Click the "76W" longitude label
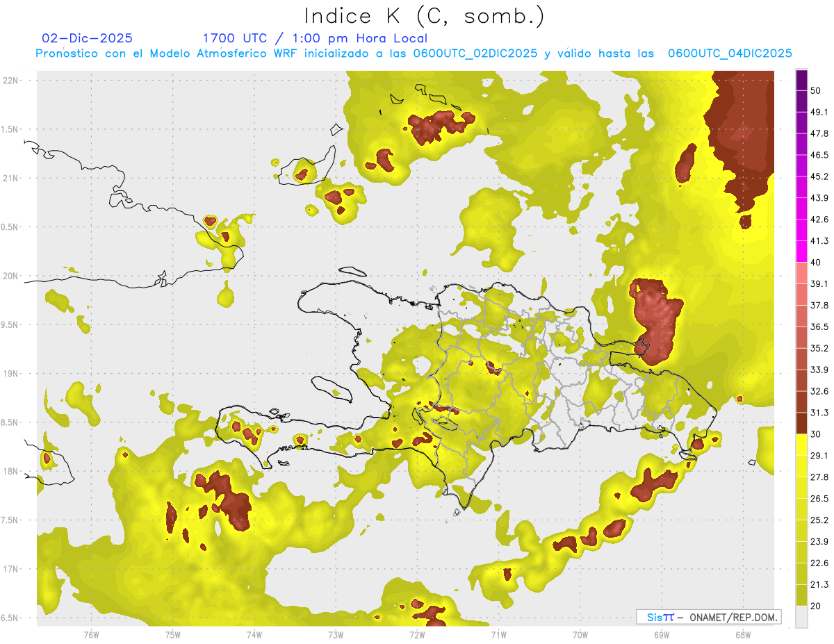Screen dimensions: 834x644 tap(91, 635)
